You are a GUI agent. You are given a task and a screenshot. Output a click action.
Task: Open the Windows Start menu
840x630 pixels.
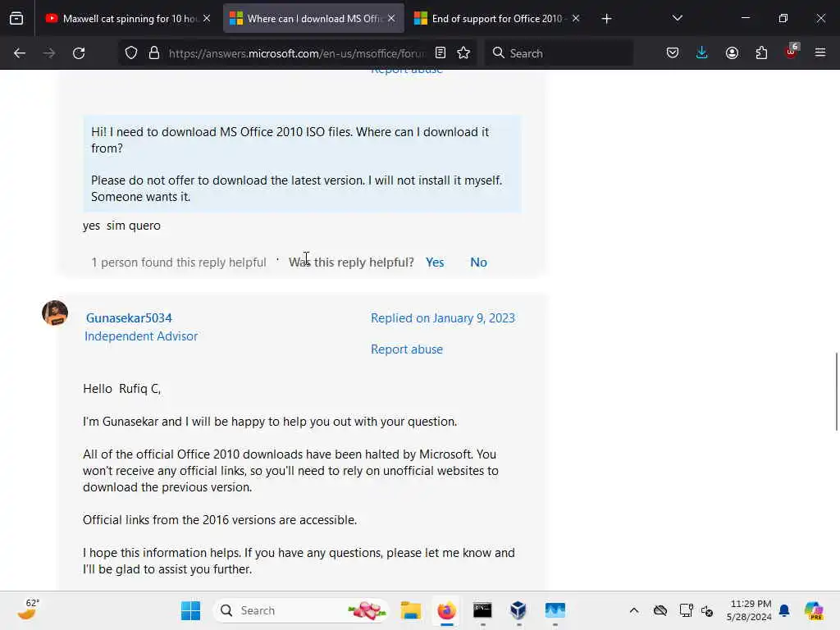tap(190, 610)
